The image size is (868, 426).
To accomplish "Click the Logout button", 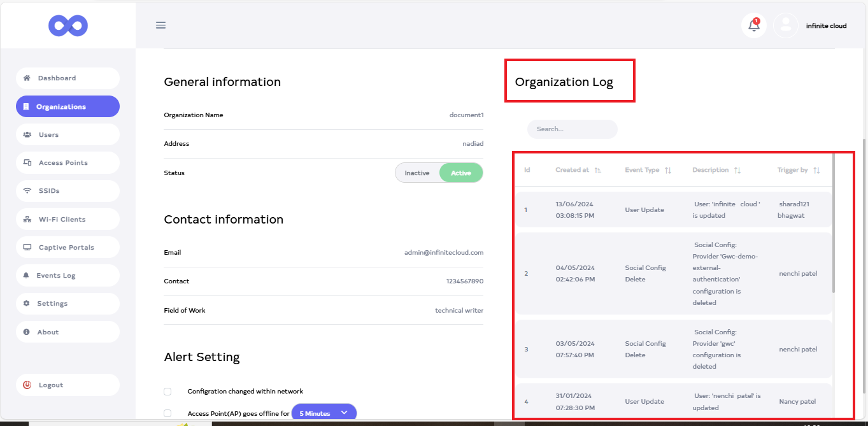I will click(68, 385).
